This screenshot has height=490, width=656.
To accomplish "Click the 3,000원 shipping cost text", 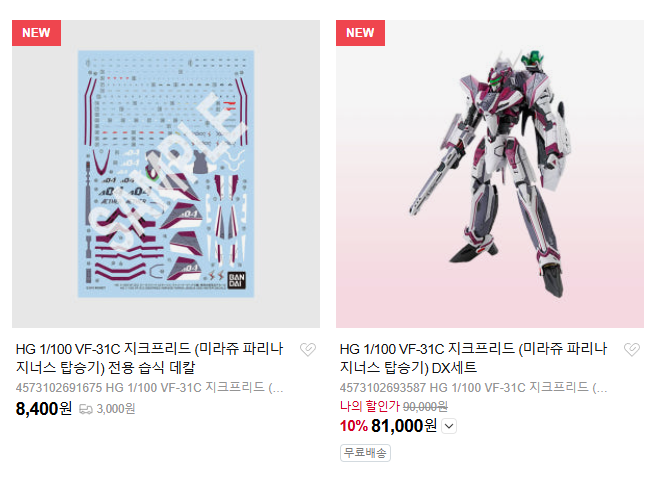I will coord(115,409).
